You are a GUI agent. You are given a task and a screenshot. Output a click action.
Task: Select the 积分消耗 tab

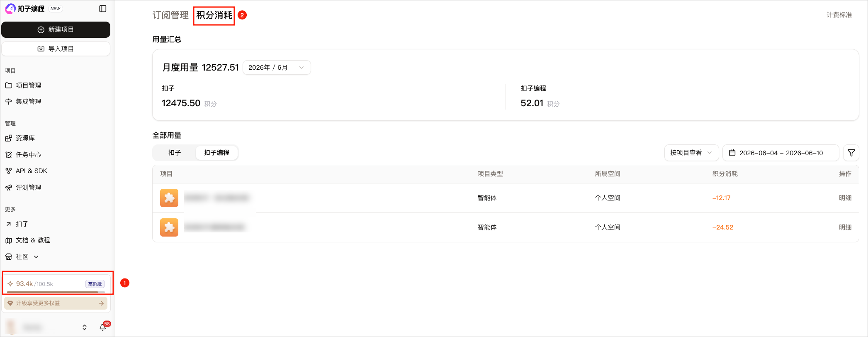[x=214, y=15]
